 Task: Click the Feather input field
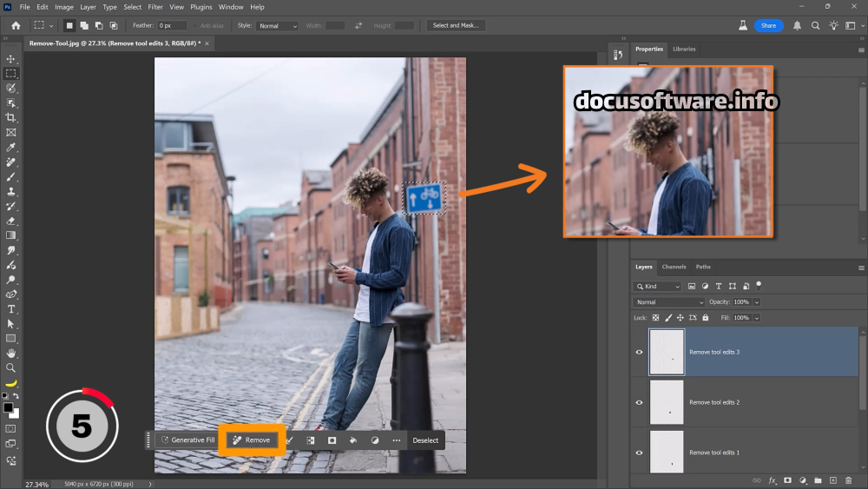[171, 26]
